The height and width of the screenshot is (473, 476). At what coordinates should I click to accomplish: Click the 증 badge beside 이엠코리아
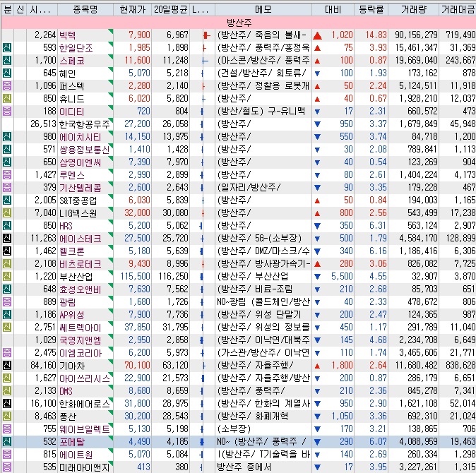[x=7, y=353]
